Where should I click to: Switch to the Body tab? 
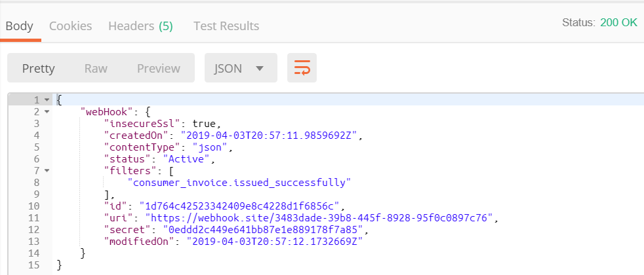click(x=19, y=26)
